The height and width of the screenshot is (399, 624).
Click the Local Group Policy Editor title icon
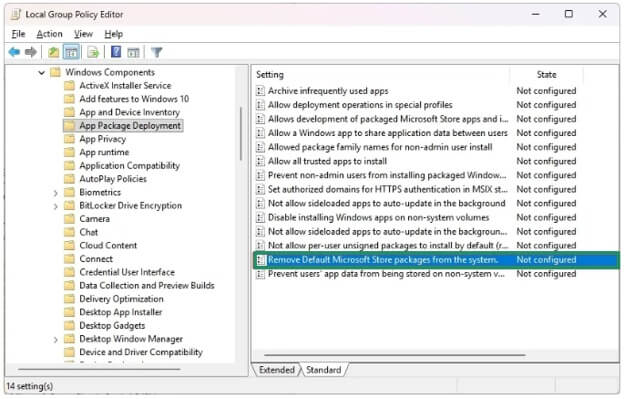tap(16, 14)
